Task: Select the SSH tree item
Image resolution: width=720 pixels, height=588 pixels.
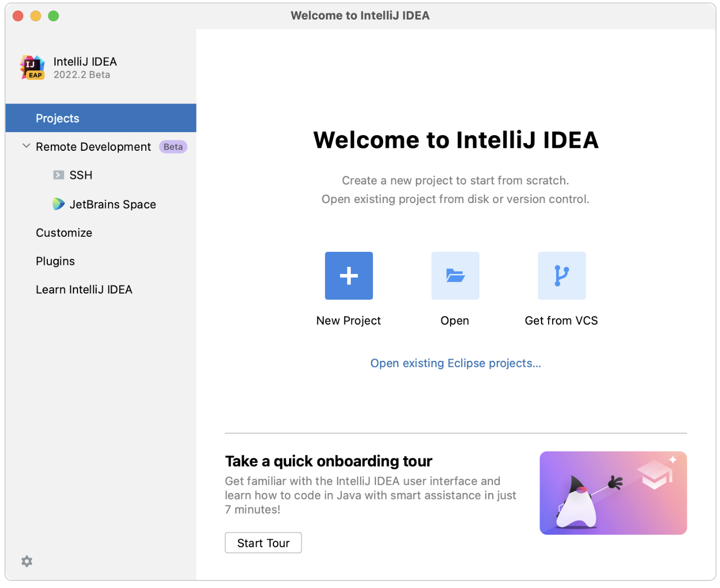Action: [x=80, y=175]
